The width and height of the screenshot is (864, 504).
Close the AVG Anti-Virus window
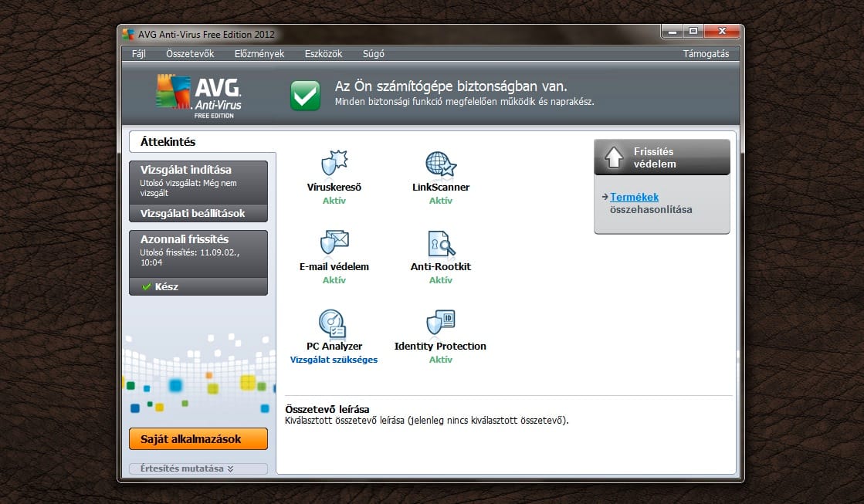coord(722,32)
